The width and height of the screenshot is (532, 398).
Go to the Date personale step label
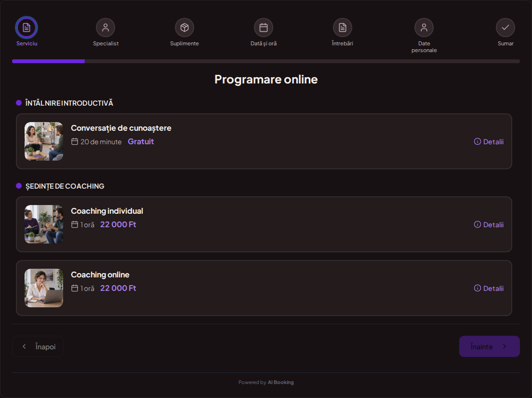click(x=424, y=47)
